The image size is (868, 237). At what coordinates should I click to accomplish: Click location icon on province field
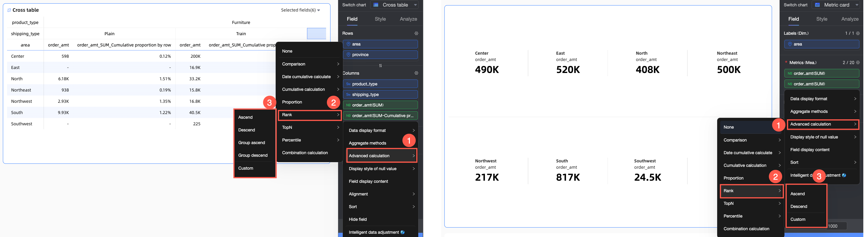[x=348, y=55]
